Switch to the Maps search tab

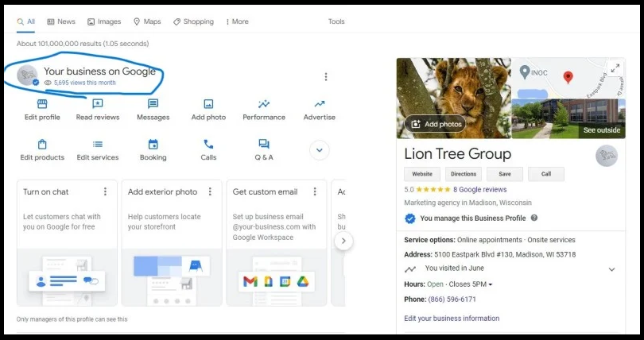148,21
